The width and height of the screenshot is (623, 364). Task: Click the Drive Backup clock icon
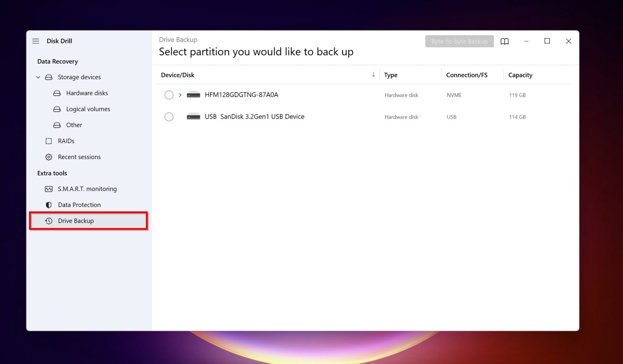click(49, 220)
